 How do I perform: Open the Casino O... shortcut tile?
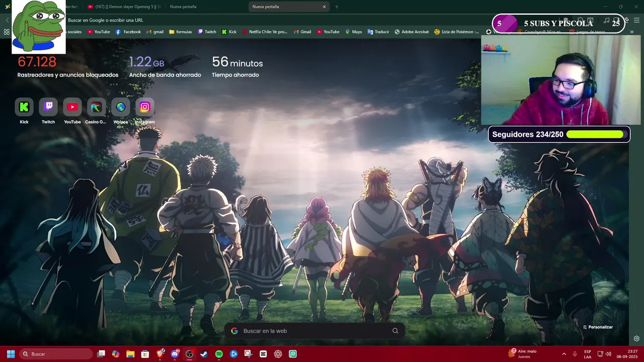pos(96,107)
